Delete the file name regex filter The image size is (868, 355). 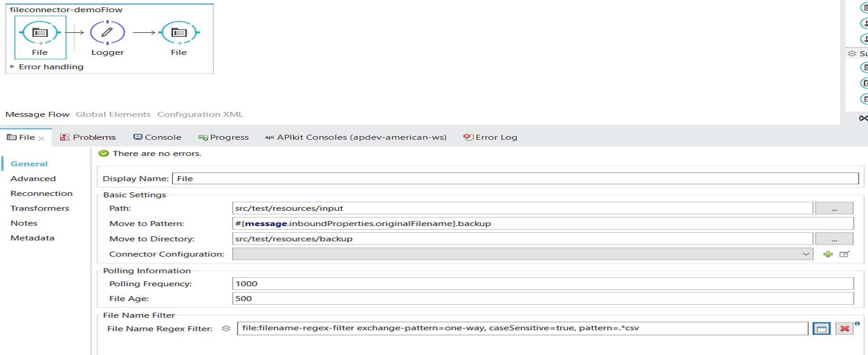[844, 328]
